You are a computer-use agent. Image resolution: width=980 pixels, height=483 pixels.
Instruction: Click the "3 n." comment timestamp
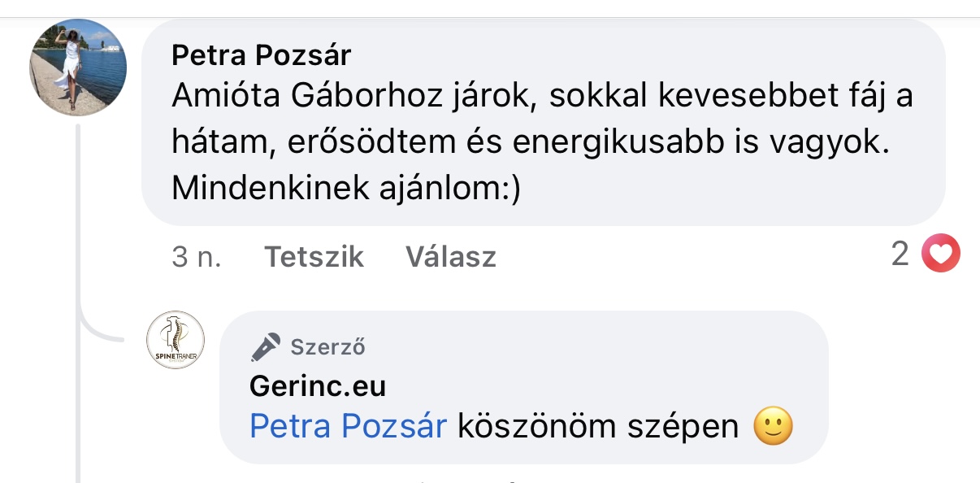(x=196, y=257)
